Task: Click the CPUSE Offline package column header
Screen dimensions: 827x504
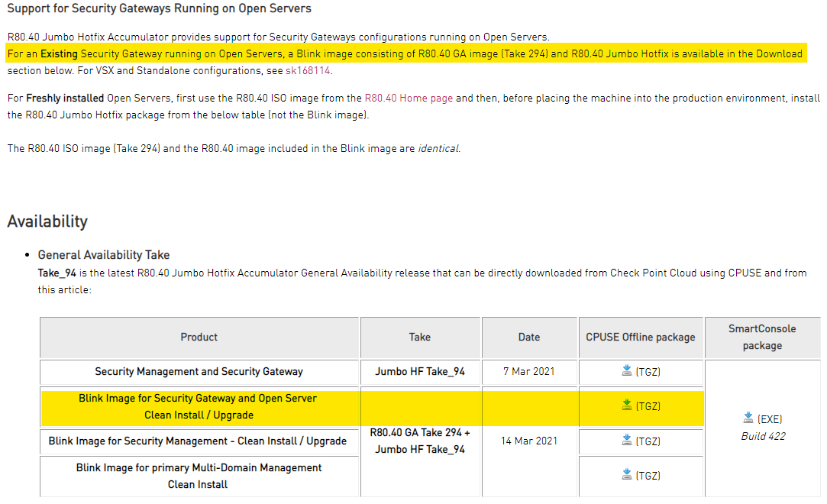Action: point(640,337)
